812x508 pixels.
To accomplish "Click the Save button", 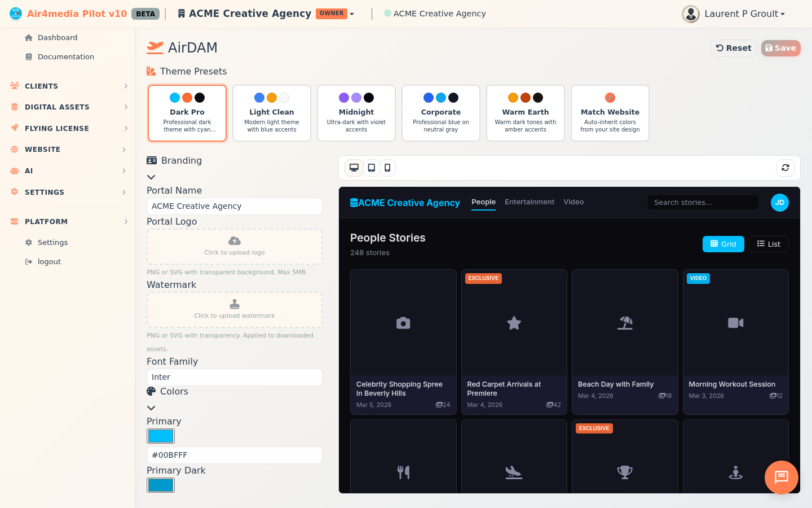I will coord(780,48).
